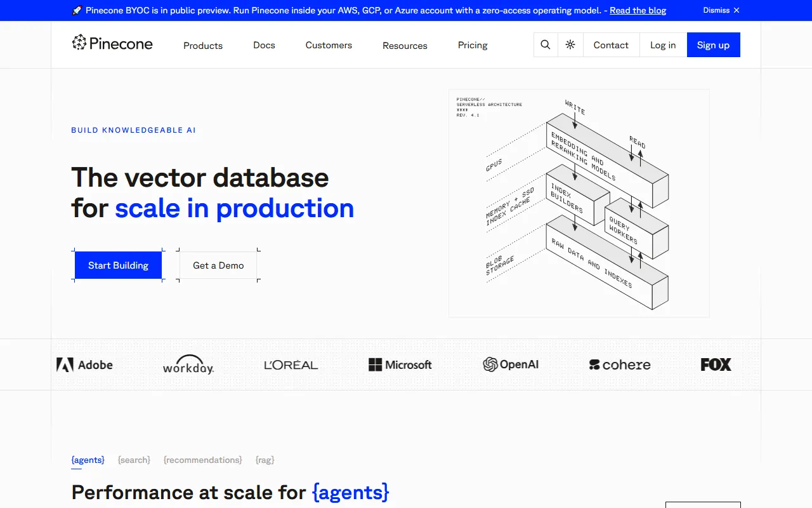Open search with the magnifier icon
This screenshot has width=812, height=508.
pyautogui.click(x=546, y=45)
